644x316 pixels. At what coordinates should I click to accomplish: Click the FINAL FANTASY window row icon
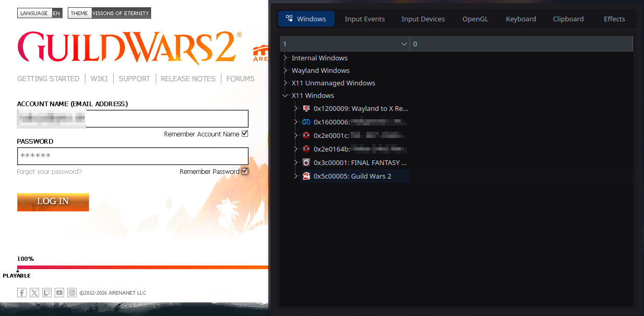click(306, 162)
